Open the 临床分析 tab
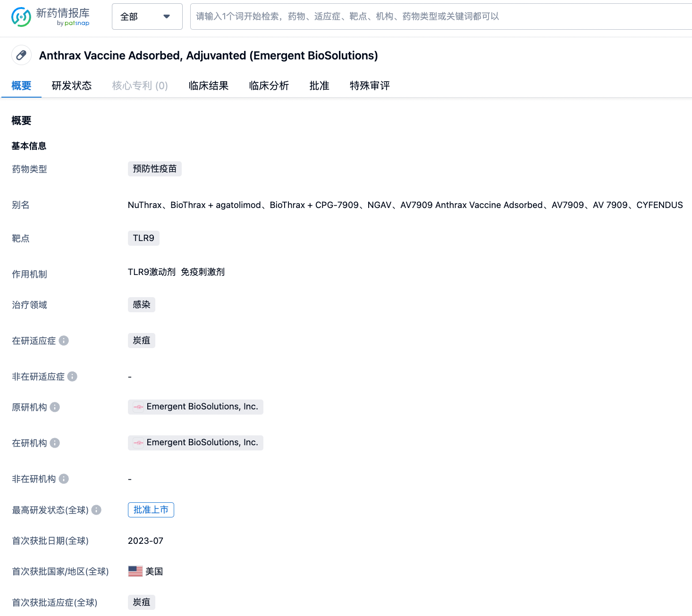This screenshot has width=692, height=616. 269,86
